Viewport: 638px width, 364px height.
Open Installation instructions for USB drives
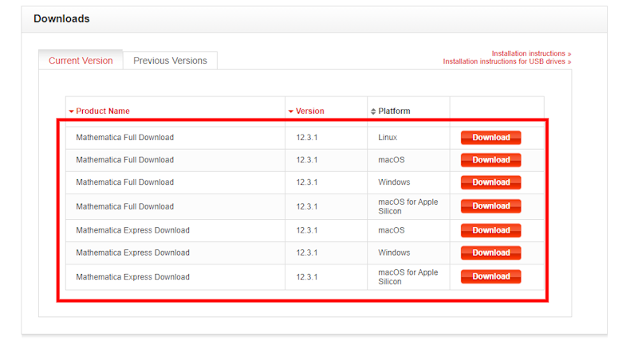506,61
